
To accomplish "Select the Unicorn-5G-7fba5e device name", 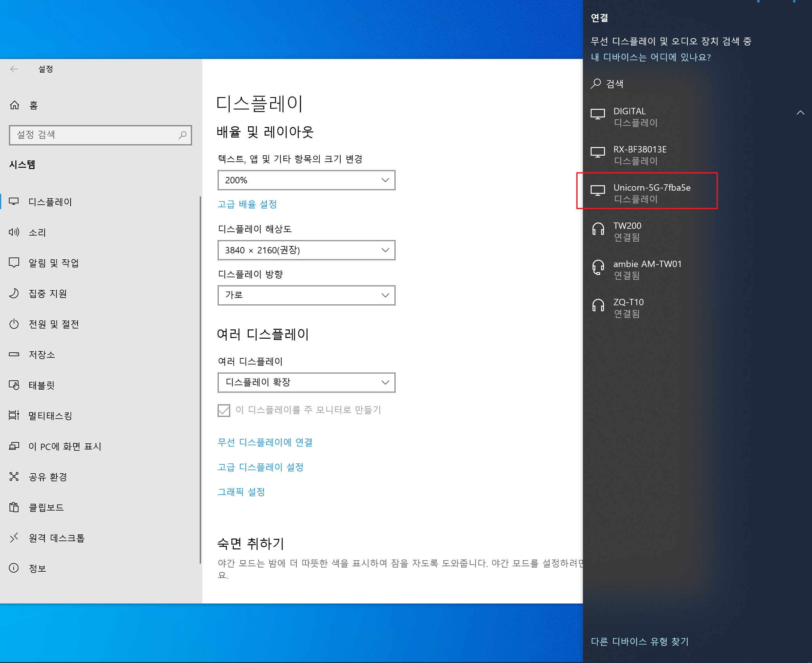I will pos(652,187).
